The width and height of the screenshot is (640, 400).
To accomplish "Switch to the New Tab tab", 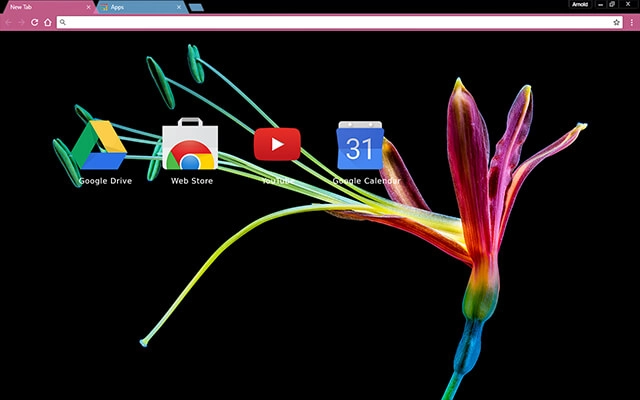I will (x=48, y=7).
